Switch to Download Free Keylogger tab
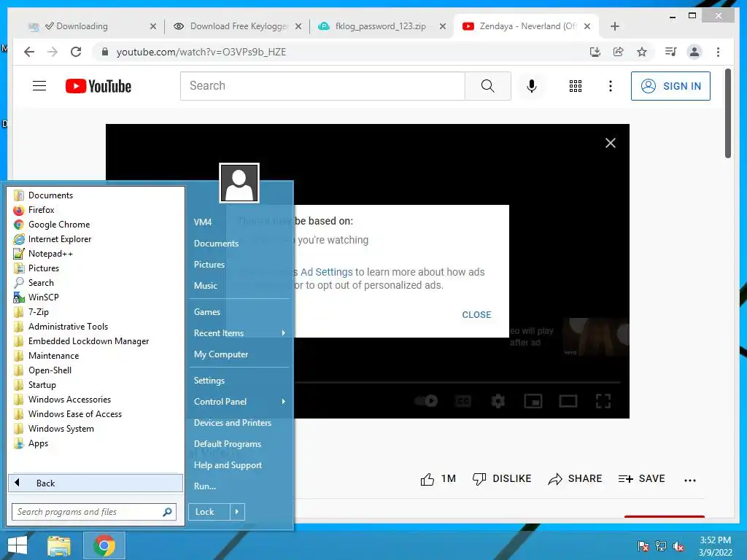Image resolution: width=747 pixels, height=560 pixels. pyautogui.click(x=237, y=26)
